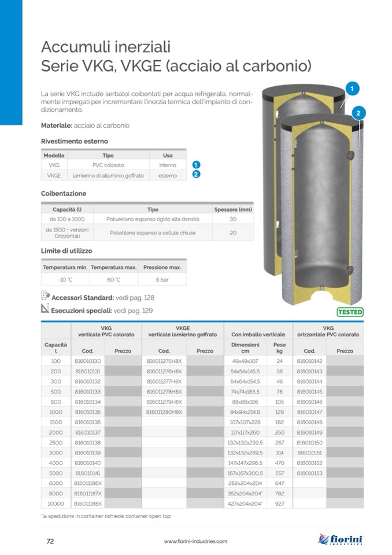The image size is (392, 555).
Task: Click the Fiorini Industries logo
Action: pos(341,539)
